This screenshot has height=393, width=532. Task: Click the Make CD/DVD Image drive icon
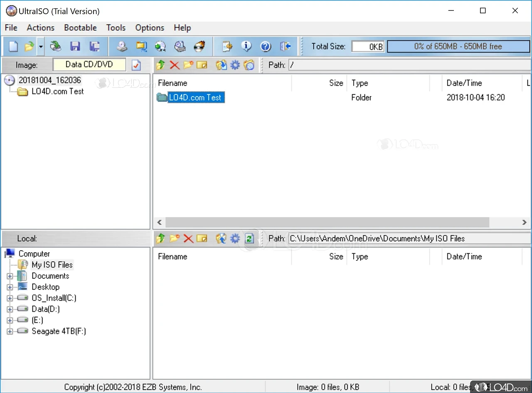(x=122, y=46)
